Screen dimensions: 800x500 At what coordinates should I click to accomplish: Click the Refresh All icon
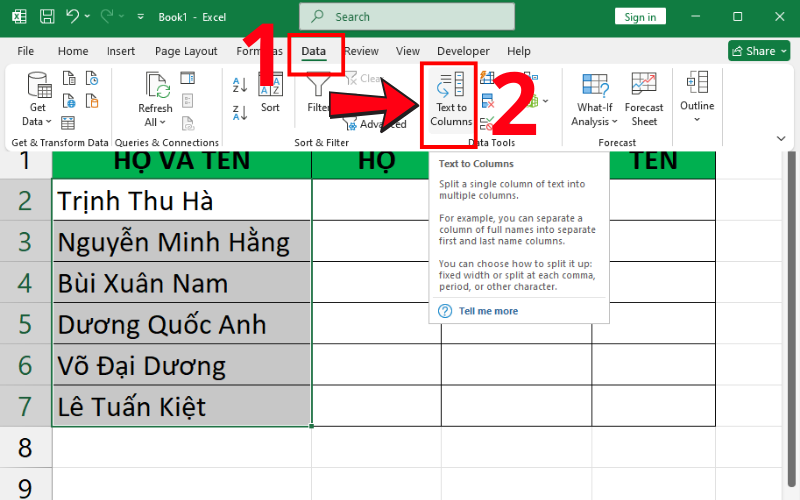(x=158, y=85)
